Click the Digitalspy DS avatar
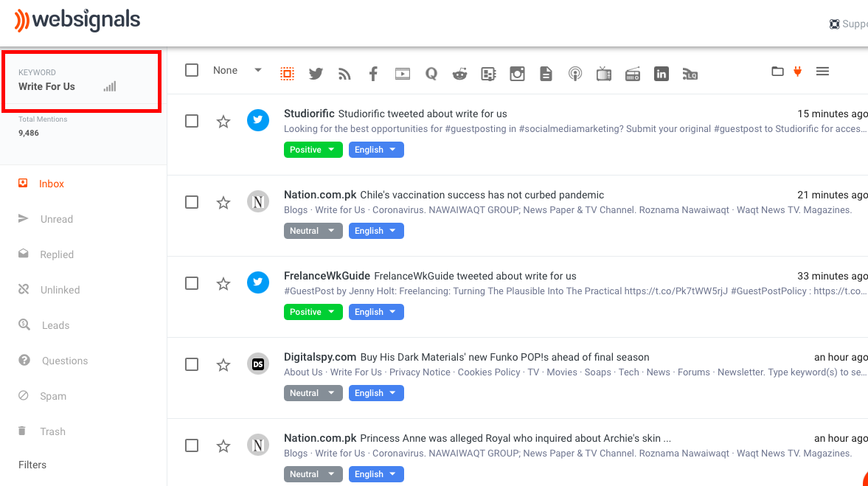This screenshot has width=868, height=486. (x=258, y=364)
